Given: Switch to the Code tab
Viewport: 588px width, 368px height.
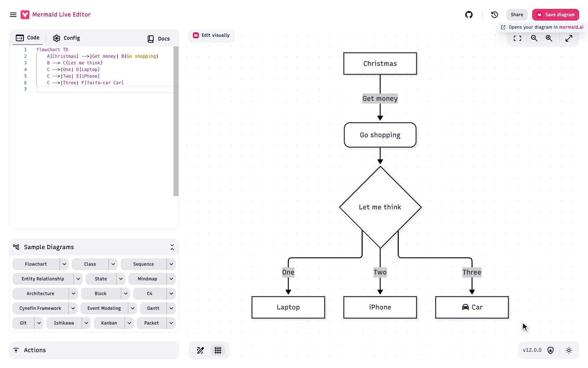Looking at the screenshot, I should tap(28, 38).
